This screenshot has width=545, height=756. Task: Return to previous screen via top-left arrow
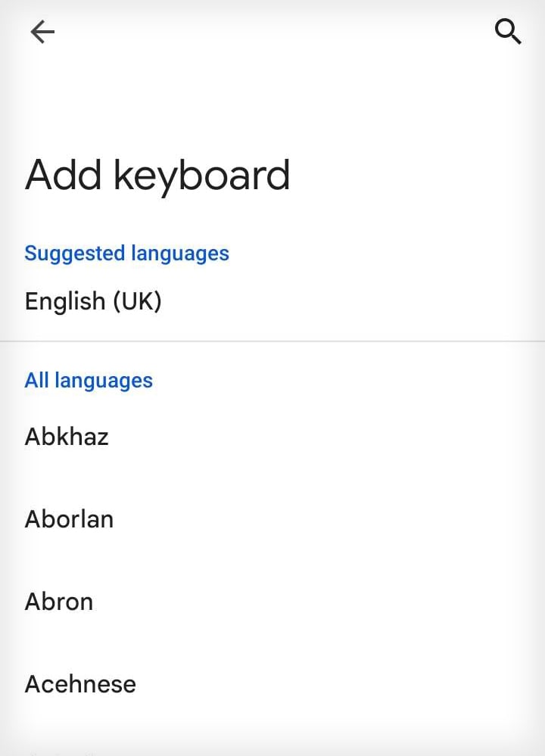pos(42,32)
